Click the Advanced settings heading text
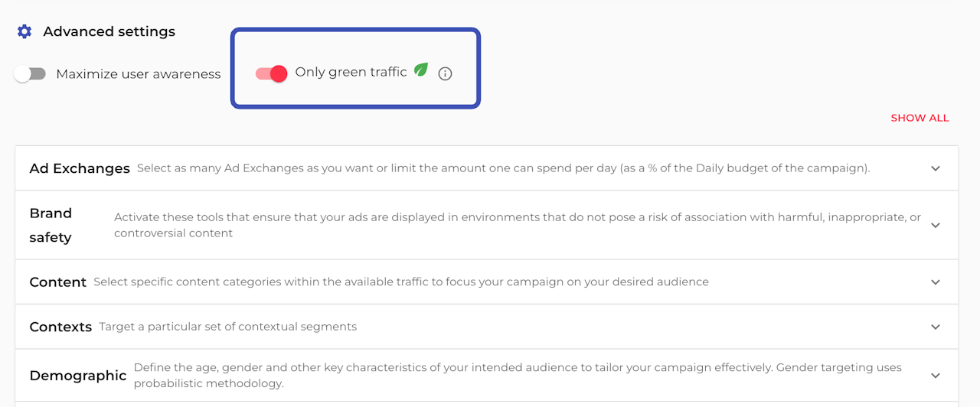 [x=109, y=31]
